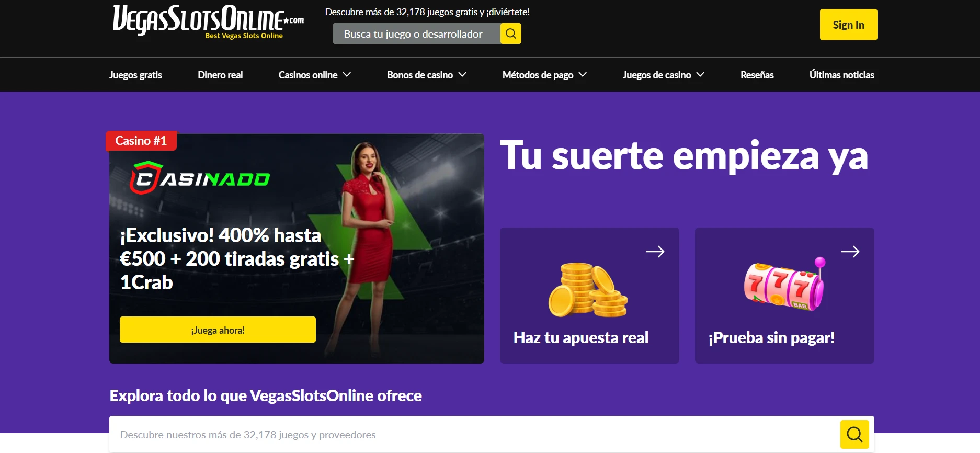Click the yellow Sign In button
The width and height of the screenshot is (980, 453).
[848, 25]
